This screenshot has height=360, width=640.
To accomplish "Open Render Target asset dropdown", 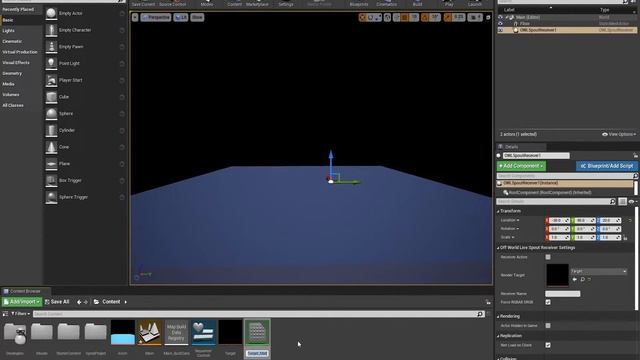I will click(598, 271).
